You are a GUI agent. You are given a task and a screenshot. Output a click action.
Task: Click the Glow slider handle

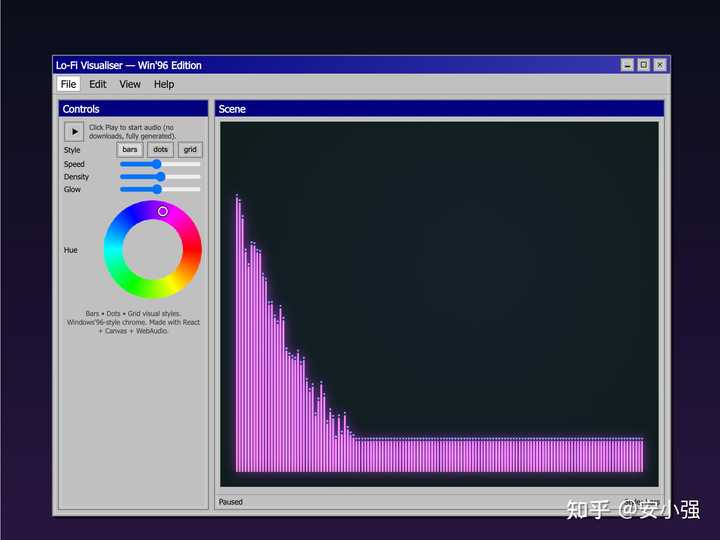coord(157,189)
